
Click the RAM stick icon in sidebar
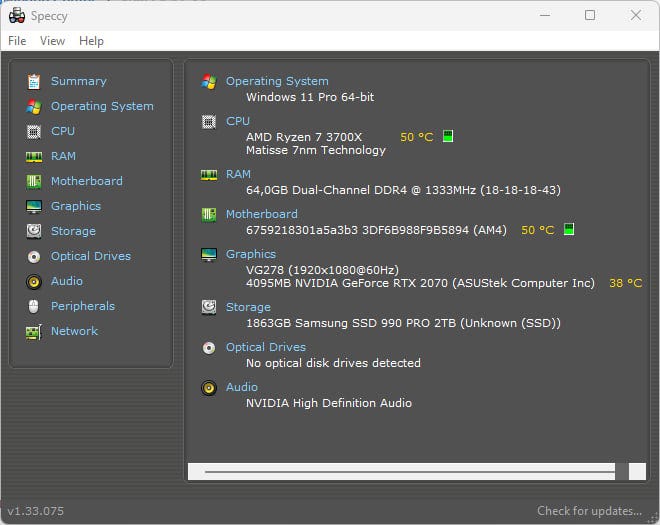click(x=34, y=157)
